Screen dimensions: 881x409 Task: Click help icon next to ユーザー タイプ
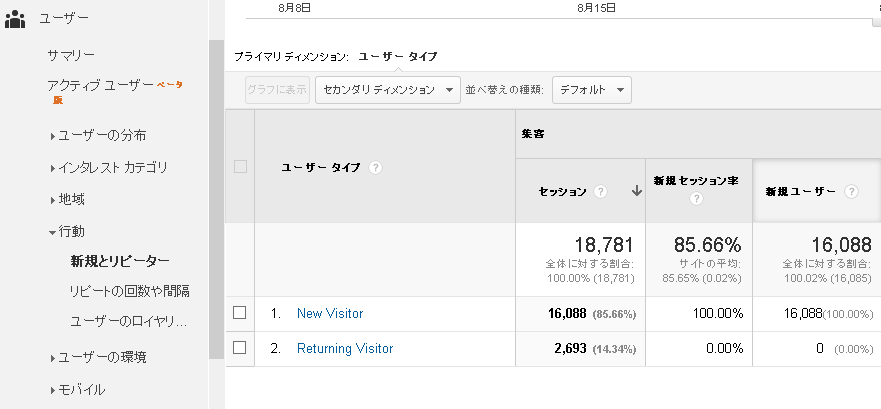coord(375,168)
